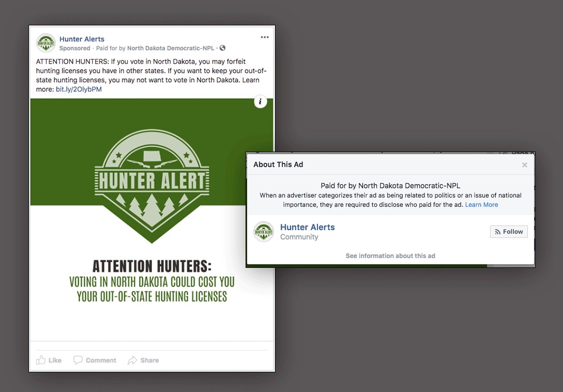Click Hunter Alerts avatar in About This Ad
The width and height of the screenshot is (563, 392).
264,231
